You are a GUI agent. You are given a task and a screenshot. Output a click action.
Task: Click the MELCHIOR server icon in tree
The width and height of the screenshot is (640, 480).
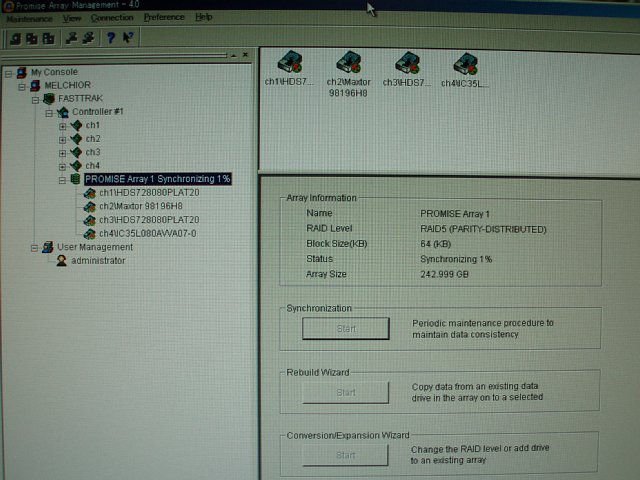36,86
